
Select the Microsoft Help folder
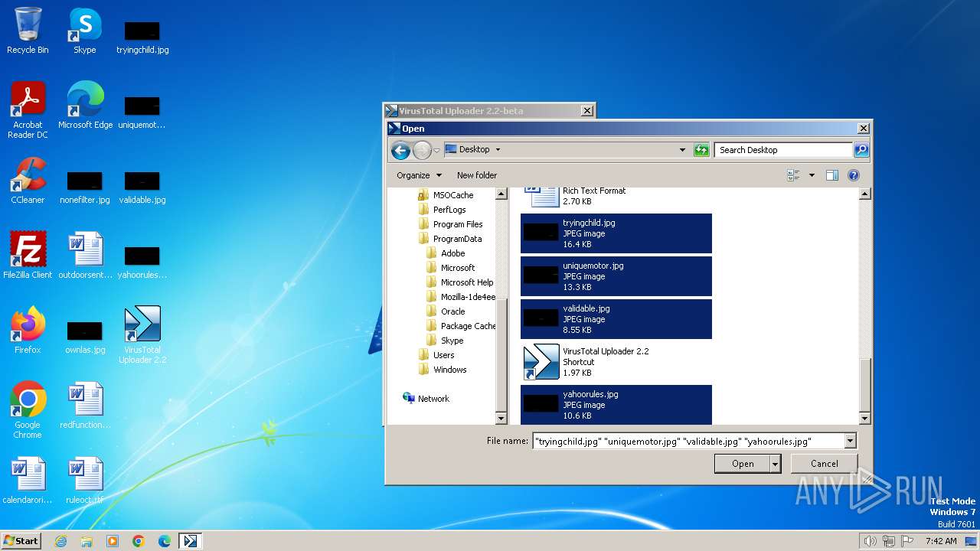[460, 282]
